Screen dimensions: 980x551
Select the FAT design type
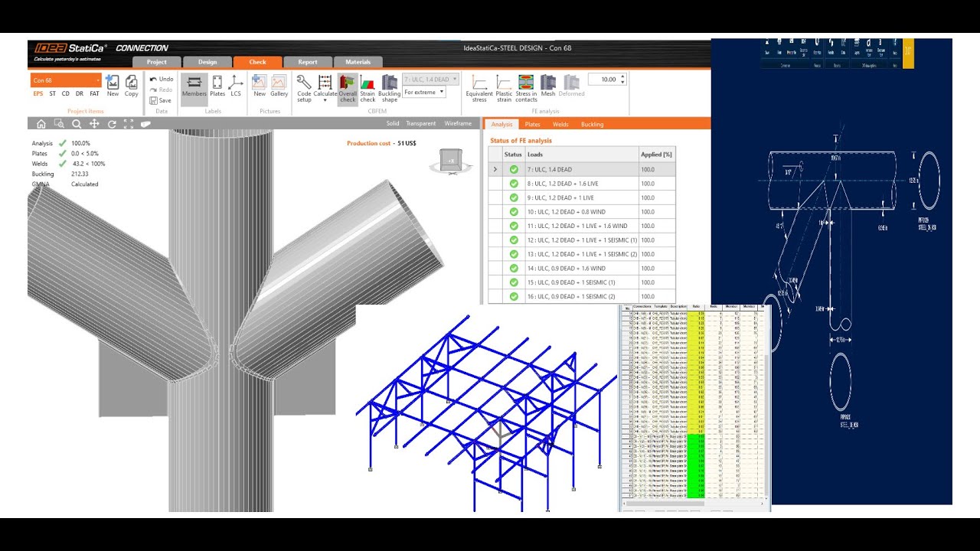tap(94, 94)
